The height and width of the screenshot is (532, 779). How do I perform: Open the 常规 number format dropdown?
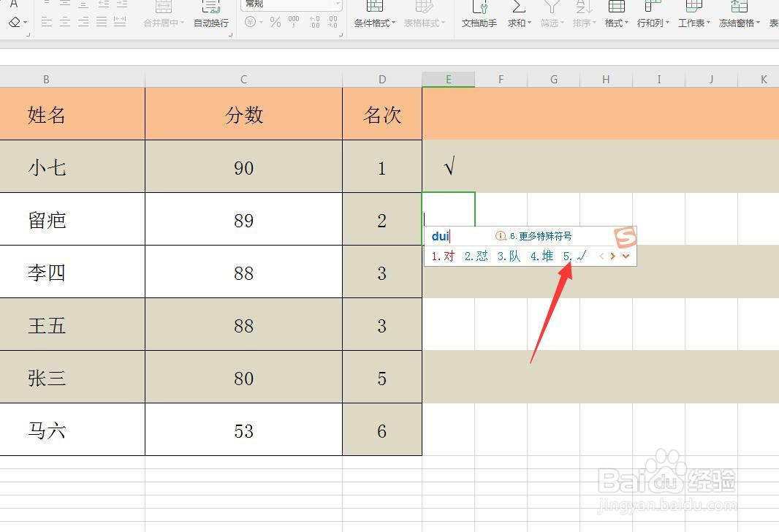click(x=337, y=5)
